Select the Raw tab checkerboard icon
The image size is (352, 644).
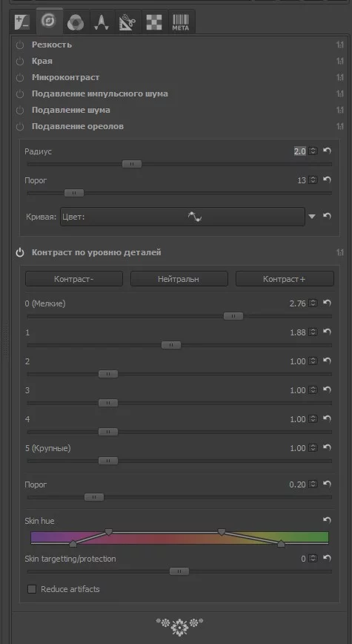pos(154,22)
